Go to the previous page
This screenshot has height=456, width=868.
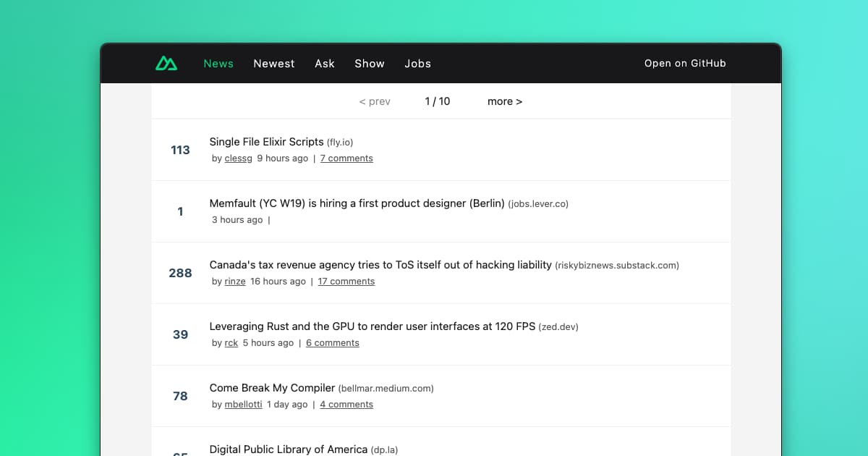(x=375, y=101)
